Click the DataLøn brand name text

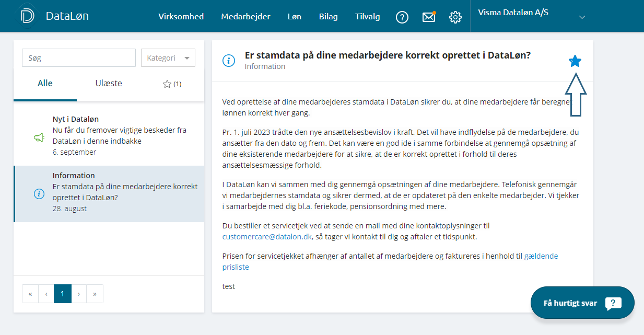[67, 16]
